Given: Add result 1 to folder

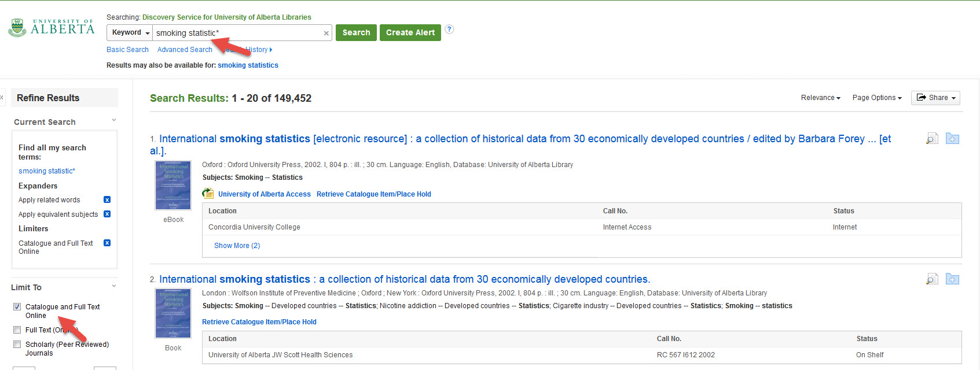Looking at the screenshot, I should (952, 139).
